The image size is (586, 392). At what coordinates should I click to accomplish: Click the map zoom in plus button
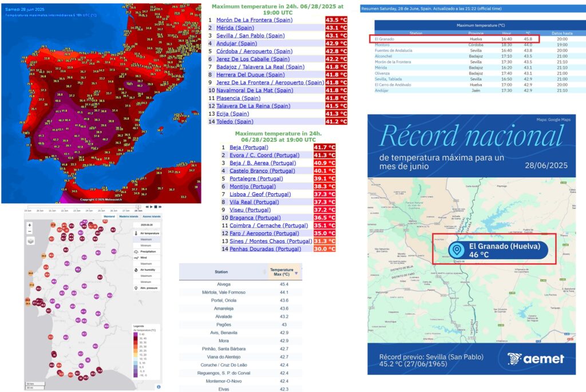tap(30, 225)
